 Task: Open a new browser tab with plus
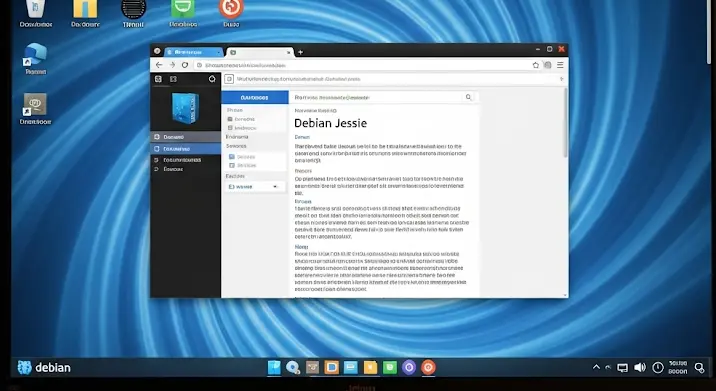pos(300,52)
